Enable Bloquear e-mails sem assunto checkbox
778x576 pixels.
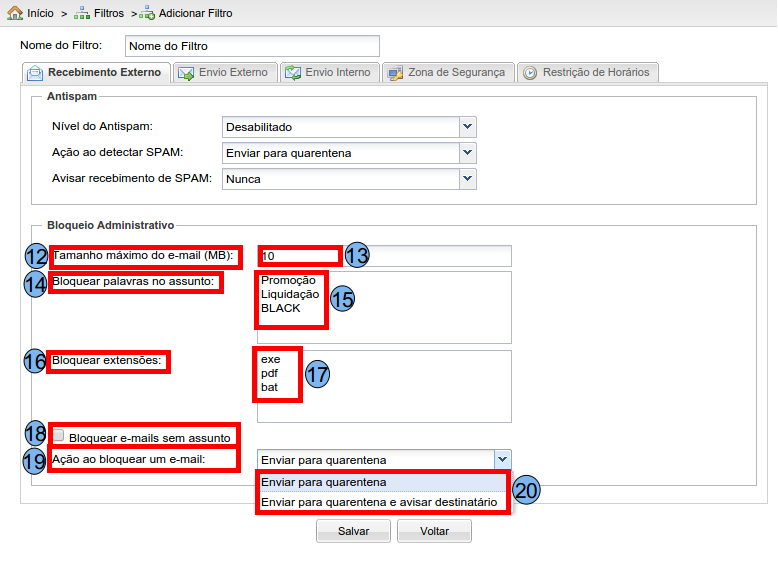59,436
